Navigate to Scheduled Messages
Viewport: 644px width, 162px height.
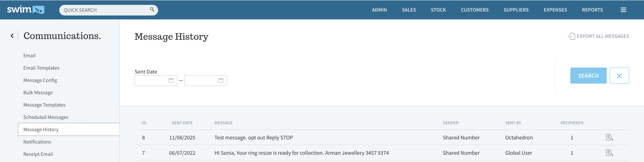46,117
